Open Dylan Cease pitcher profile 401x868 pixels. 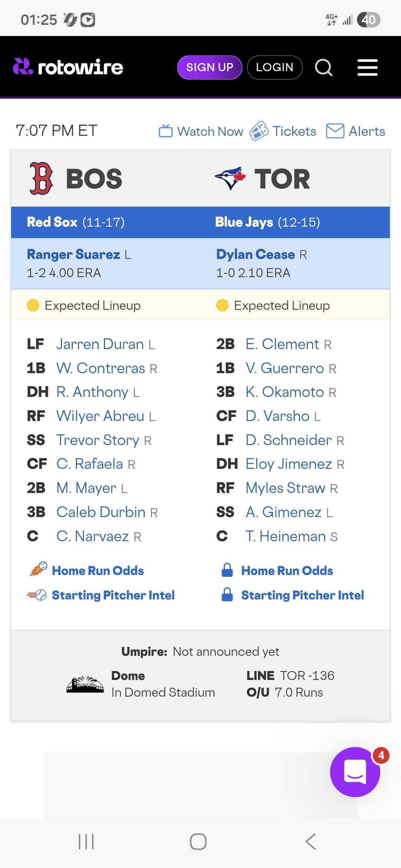coord(255,254)
